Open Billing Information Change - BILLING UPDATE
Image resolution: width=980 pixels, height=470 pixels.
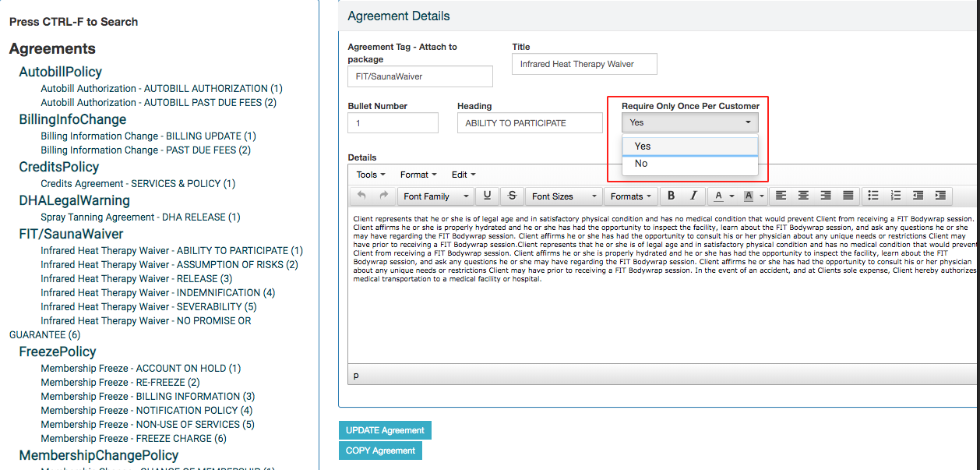(148, 136)
